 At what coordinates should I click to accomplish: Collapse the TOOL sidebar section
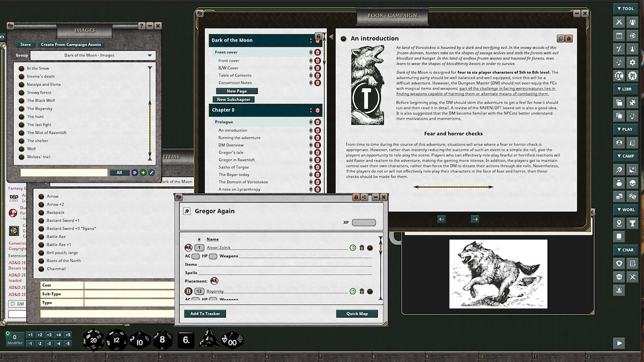(x=625, y=8)
